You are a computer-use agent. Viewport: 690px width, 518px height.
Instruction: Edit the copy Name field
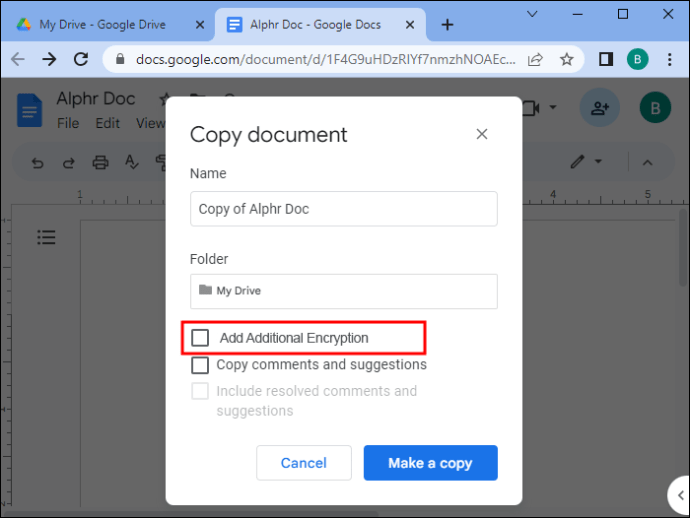[x=344, y=209]
